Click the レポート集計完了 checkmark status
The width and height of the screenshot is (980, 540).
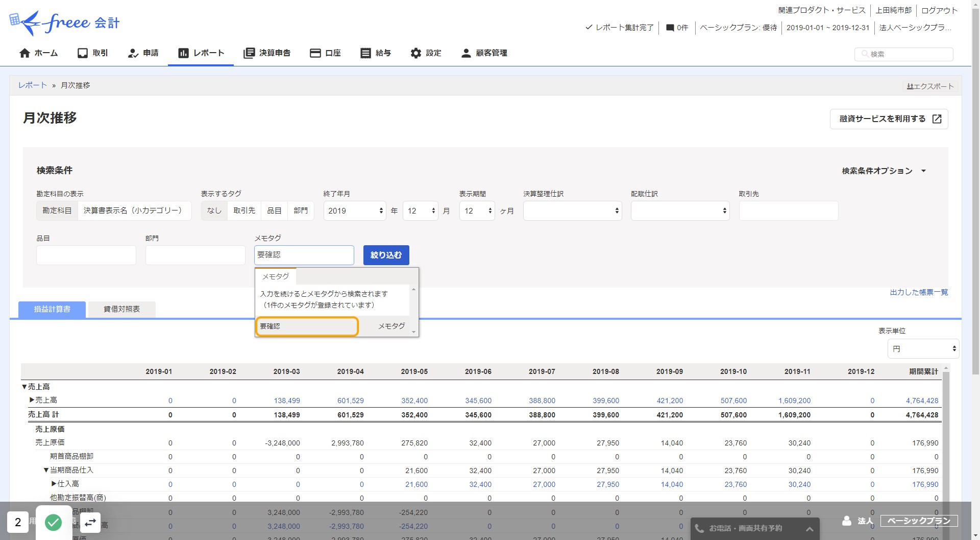coord(619,28)
